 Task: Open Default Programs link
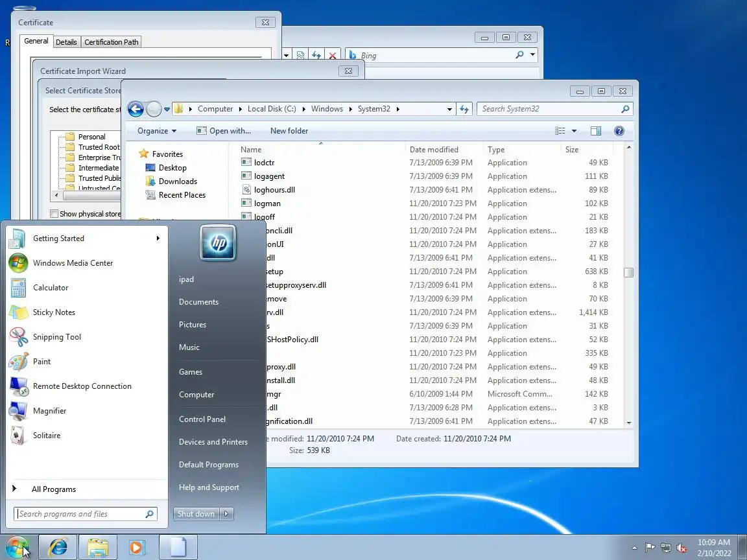[x=209, y=465]
